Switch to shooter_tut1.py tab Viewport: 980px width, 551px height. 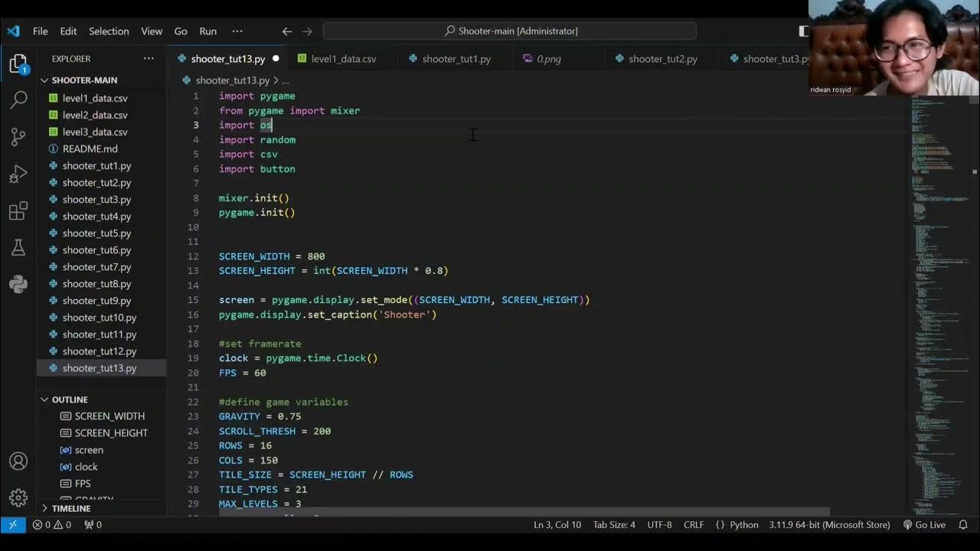point(456,59)
